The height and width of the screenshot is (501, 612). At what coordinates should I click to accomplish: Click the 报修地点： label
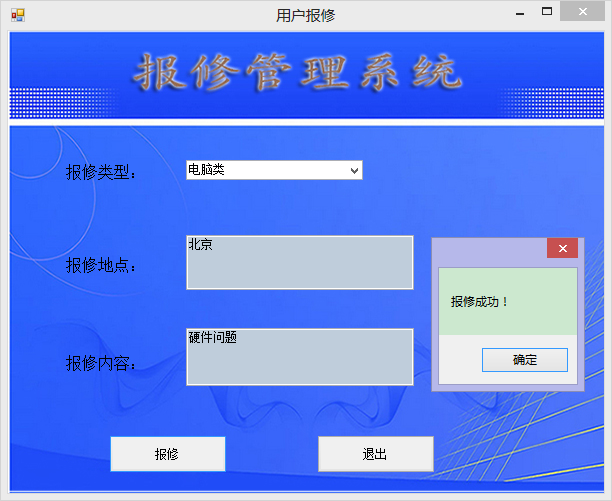coord(101,265)
